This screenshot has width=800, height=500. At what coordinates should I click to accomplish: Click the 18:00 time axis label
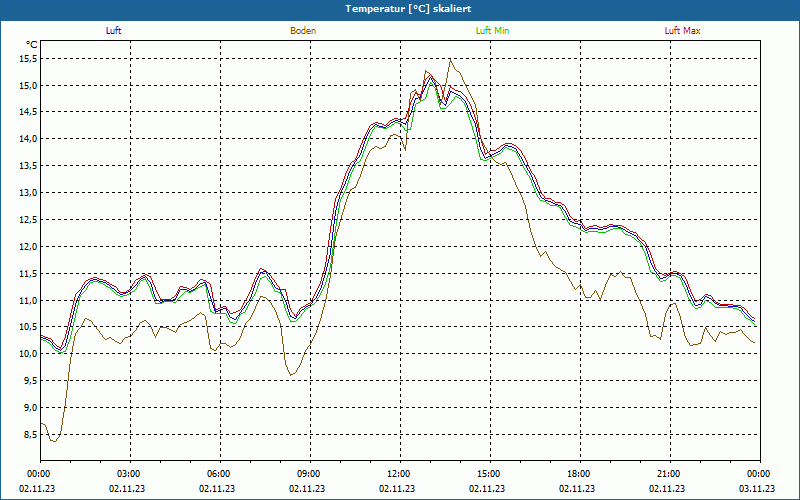pyautogui.click(x=580, y=474)
